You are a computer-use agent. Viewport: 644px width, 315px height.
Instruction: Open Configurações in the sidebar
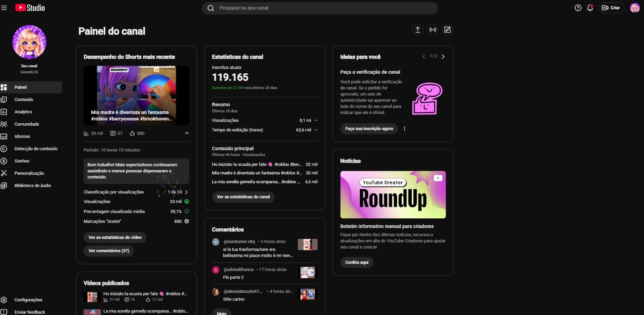[x=31, y=300]
